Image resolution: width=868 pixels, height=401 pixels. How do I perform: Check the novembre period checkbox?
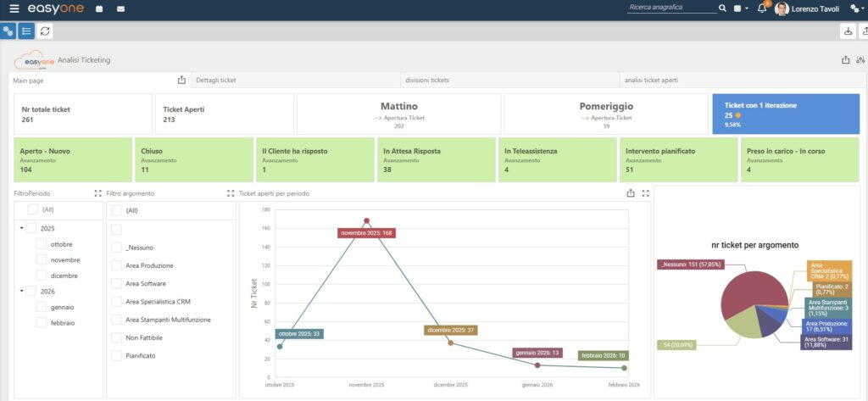point(42,259)
